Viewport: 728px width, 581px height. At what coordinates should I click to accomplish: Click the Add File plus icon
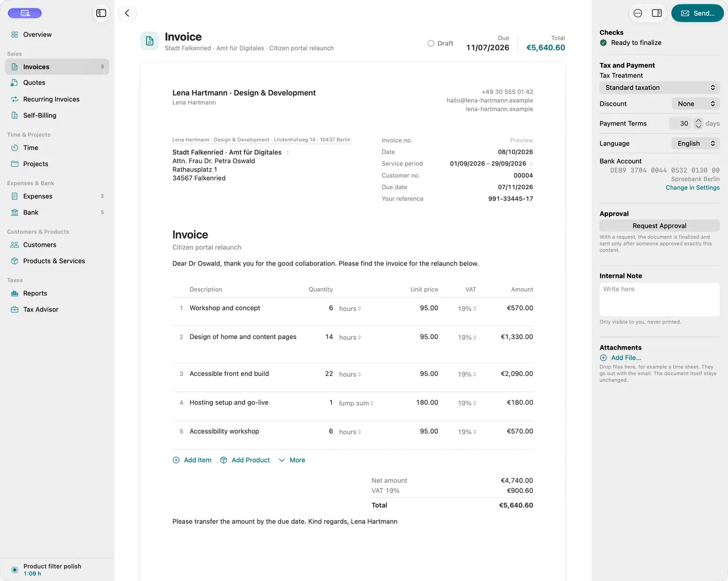pyautogui.click(x=603, y=358)
